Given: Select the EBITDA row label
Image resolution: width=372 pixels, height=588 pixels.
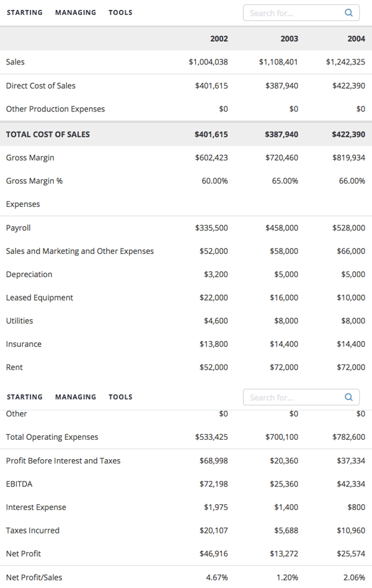Looking at the screenshot, I should pos(19,484).
